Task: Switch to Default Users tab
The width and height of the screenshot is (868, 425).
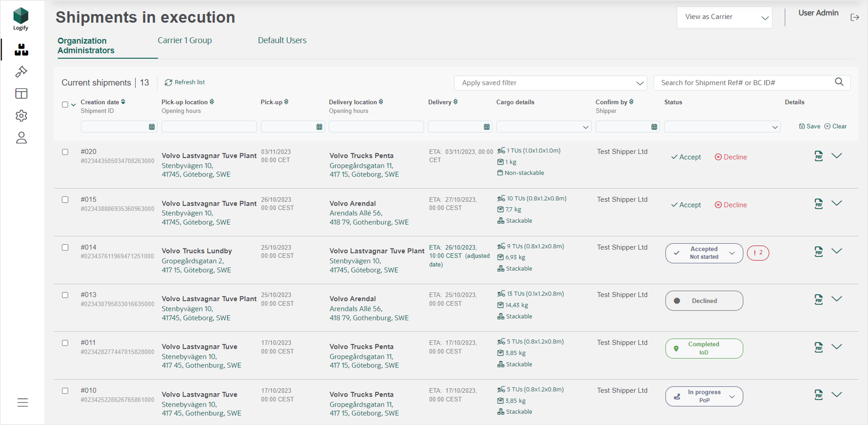Action: [x=282, y=40]
